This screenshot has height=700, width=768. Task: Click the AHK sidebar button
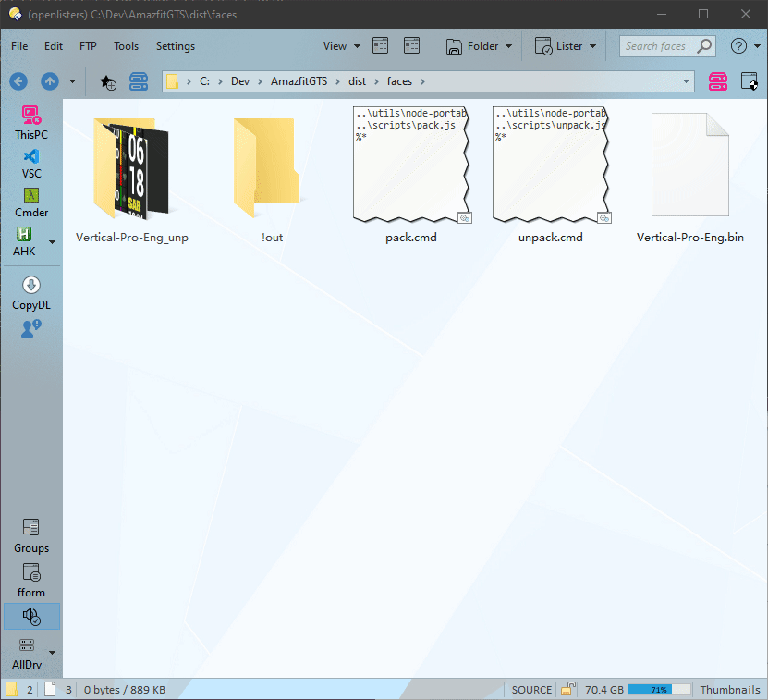(24, 241)
